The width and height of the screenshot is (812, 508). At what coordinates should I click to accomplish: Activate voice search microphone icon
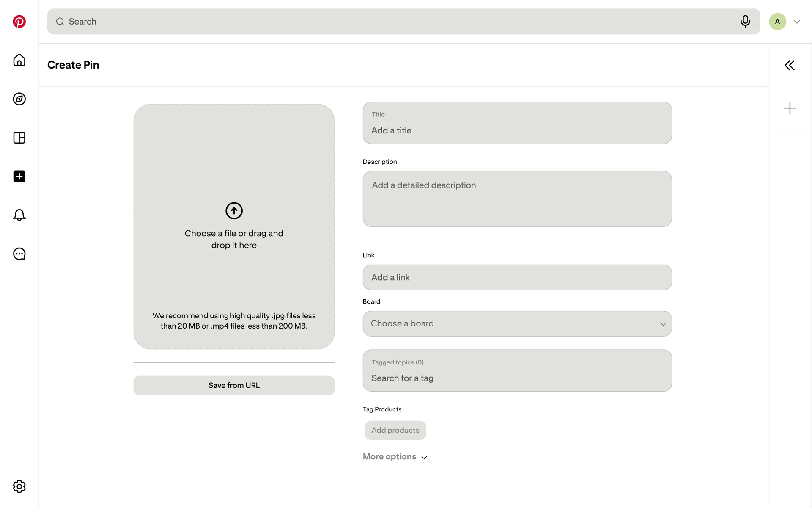coord(745,21)
